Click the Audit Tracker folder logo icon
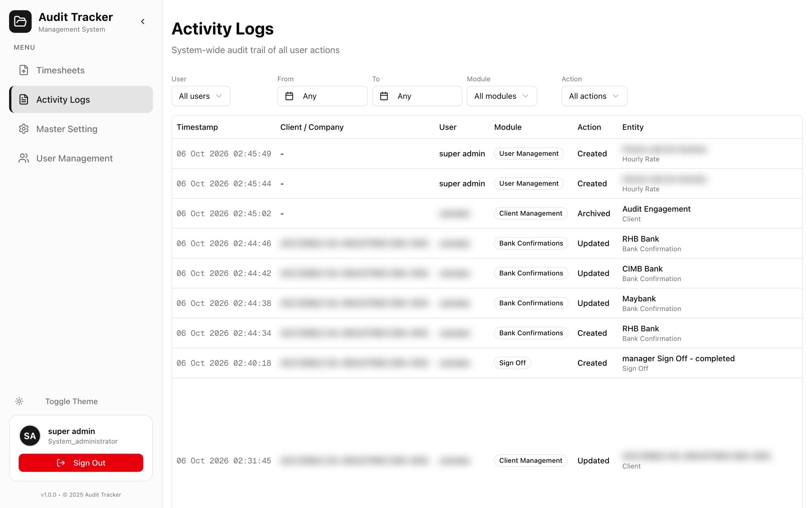The width and height of the screenshot is (812, 508). [20, 21]
